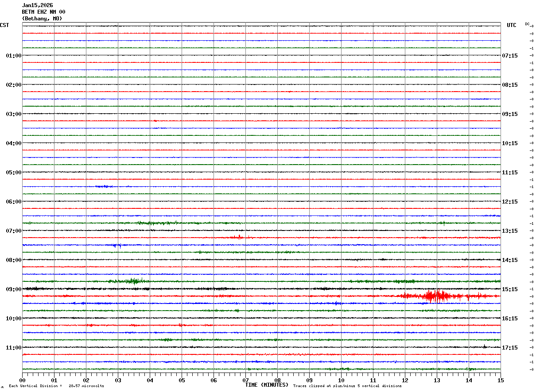Select the 05:00 CST row label

[x=13, y=173]
